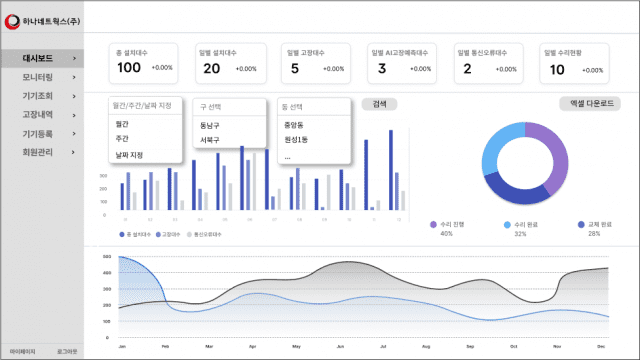
Task: Click the 총 설치대수 card
Action: point(143,63)
